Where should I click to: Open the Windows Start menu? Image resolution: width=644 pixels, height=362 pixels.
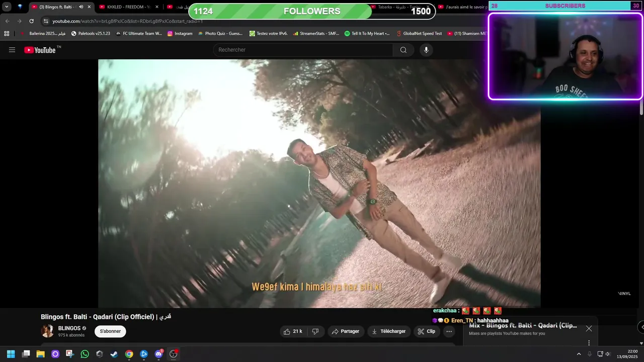pos(11,354)
